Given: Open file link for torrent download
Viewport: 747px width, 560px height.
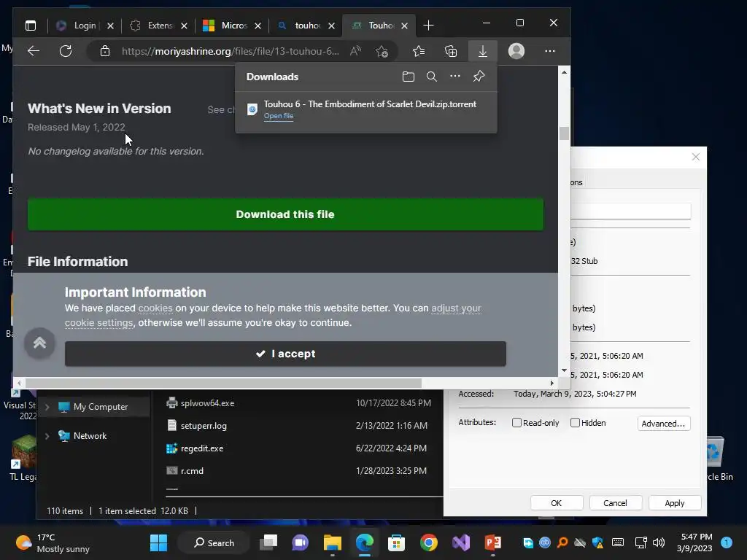Looking at the screenshot, I should point(278,116).
